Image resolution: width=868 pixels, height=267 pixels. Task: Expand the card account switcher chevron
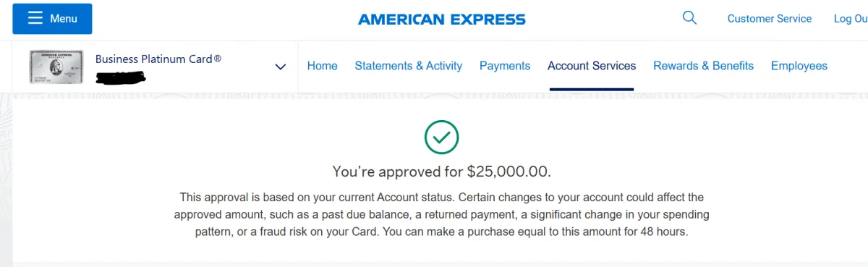pyautogui.click(x=281, y=67)
